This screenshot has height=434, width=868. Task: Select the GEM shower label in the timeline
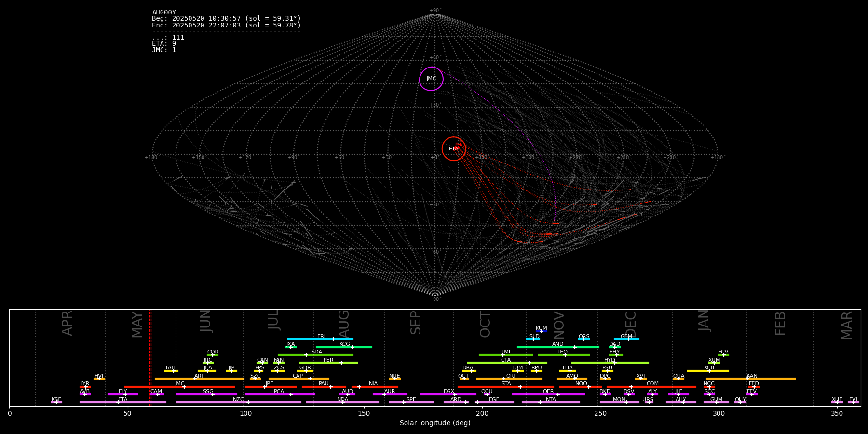click(x=626, y=337)
